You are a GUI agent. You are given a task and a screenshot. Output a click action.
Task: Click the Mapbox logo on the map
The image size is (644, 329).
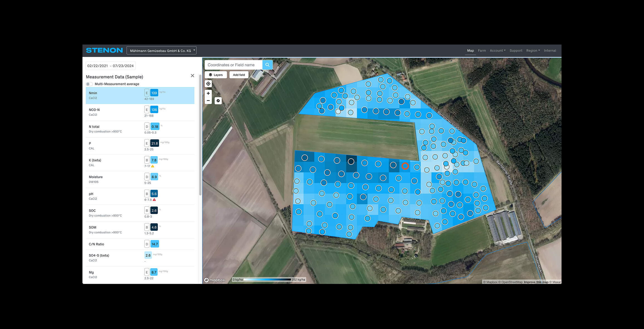click(x=215, y=280)
